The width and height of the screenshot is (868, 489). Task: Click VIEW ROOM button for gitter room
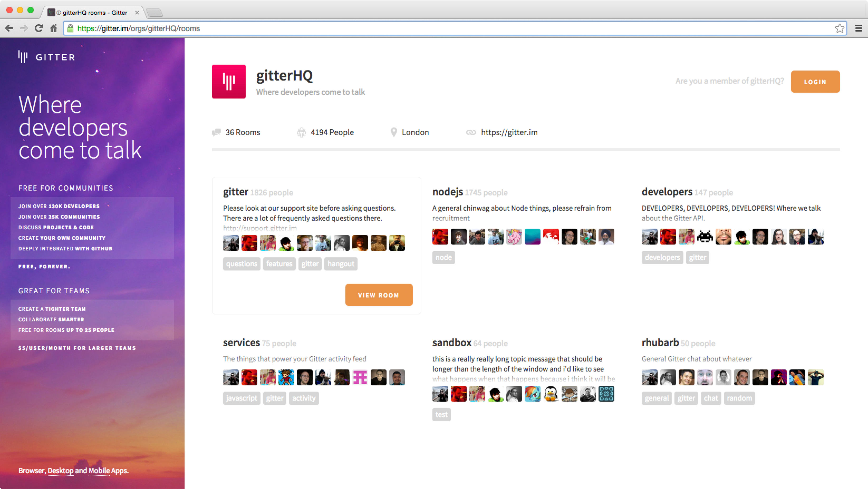(379, 295)
